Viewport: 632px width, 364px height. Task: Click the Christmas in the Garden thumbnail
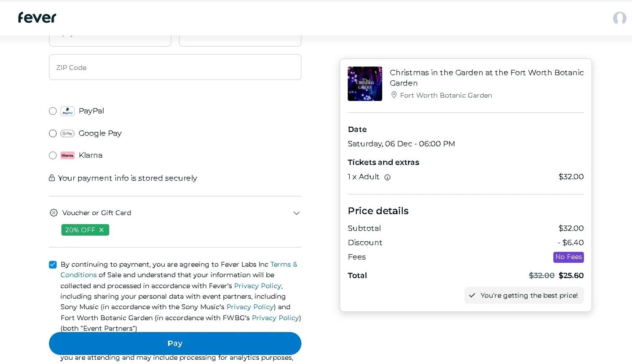[x=365, y=84]
